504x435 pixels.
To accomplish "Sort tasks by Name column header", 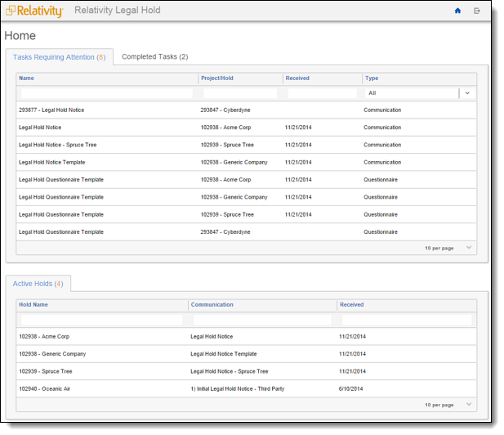I will (x=27, y=78).
